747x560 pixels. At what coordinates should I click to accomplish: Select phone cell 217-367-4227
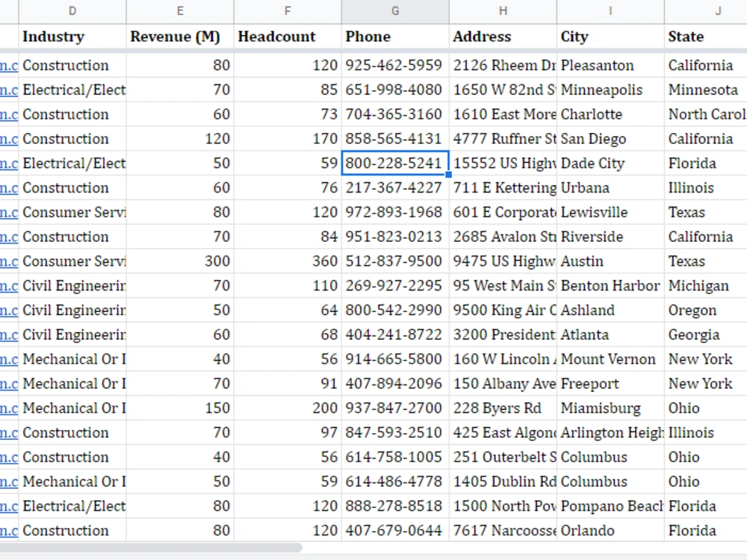click(x=395, y=187)
